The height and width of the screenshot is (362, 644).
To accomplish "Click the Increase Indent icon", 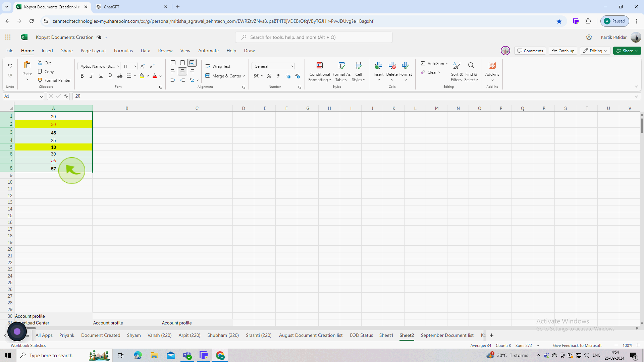I will click(x=182, y=80).
